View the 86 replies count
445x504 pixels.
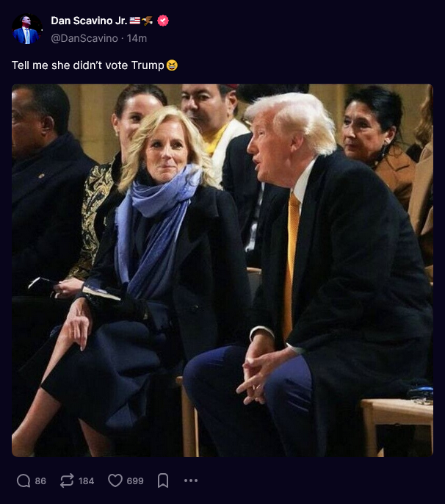click(x=40, y=480)
